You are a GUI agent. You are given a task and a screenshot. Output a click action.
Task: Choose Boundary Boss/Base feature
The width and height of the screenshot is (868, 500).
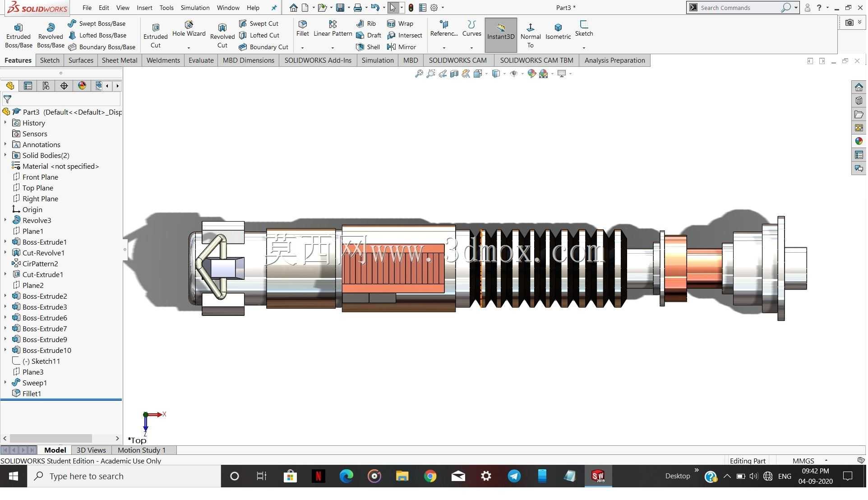(x=102, y=47)
